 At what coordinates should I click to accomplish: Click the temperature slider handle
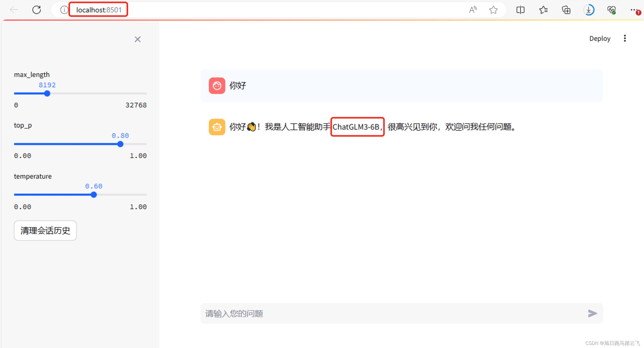point(94,195)
